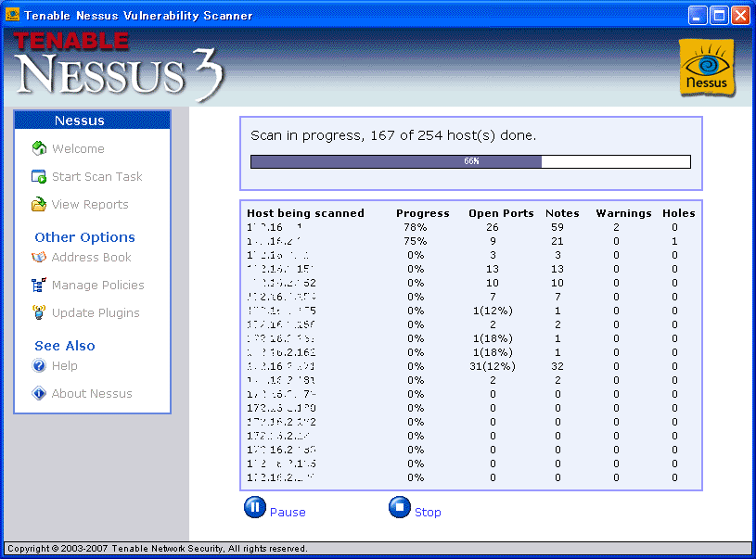Click the Help question mark icon
Image resolution: width=756 pixels, height=559 pixels.
(39, 366)
